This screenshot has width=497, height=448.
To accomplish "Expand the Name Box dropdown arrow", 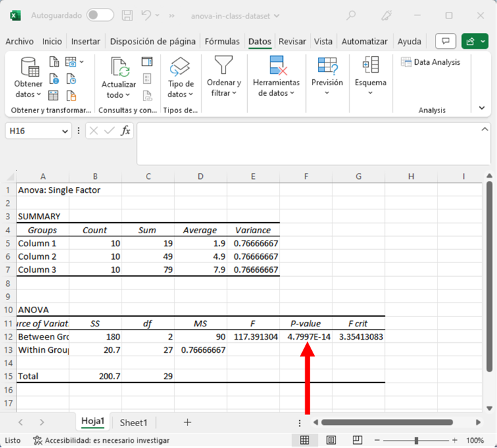I will point(65,131).
